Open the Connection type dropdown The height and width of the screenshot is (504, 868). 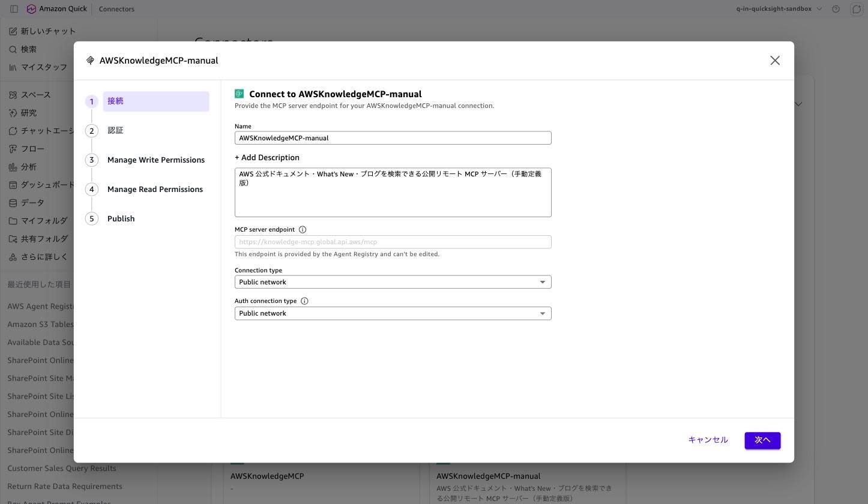(x=393, y=282)
